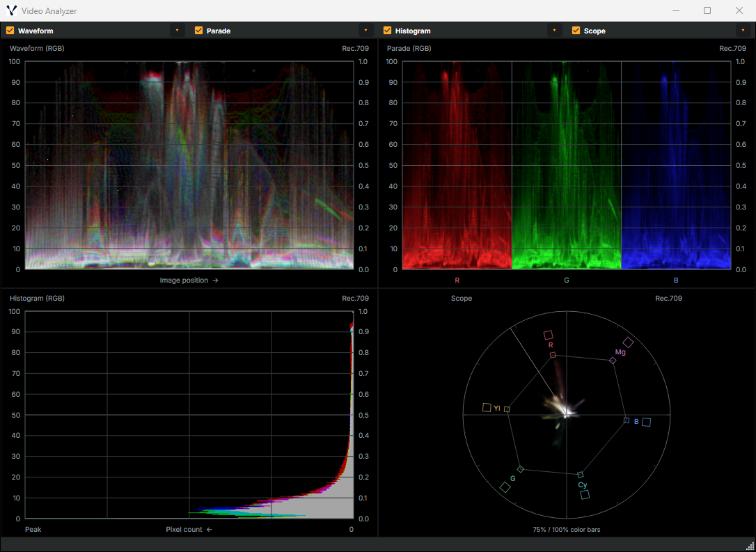Click the large magenta Mg target box
Screen dimensions: 756x552
628,342
